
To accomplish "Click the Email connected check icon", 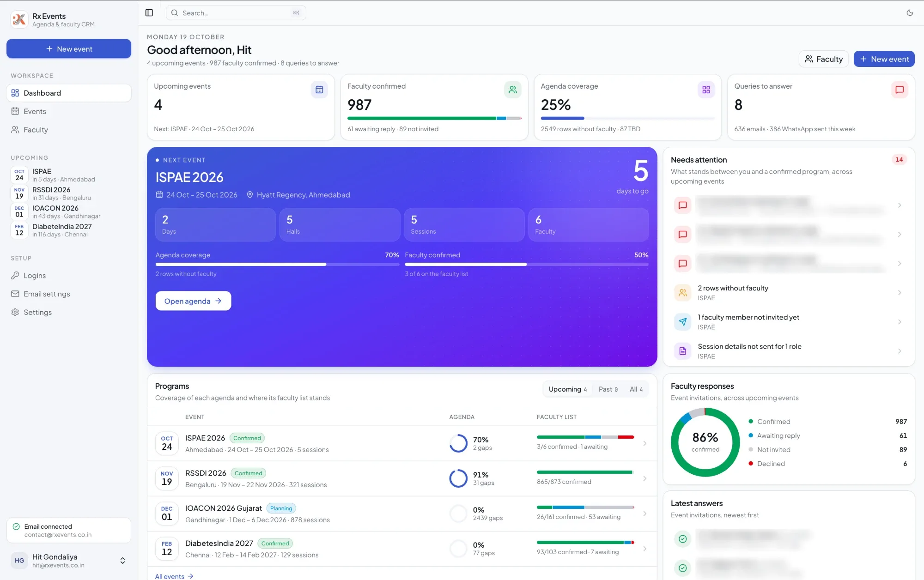I will pyautogui.click(x=16, y=526).
